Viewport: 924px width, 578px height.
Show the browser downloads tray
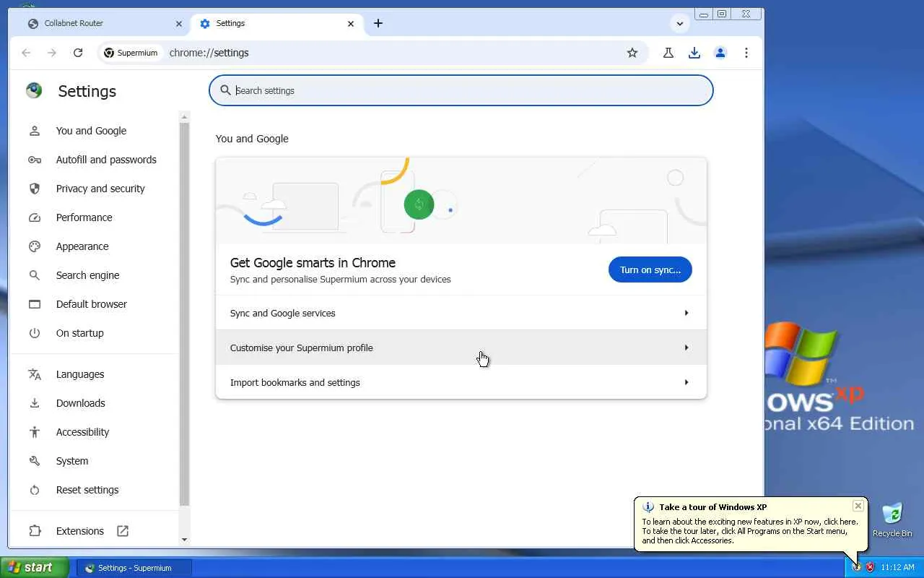(694, 53)
